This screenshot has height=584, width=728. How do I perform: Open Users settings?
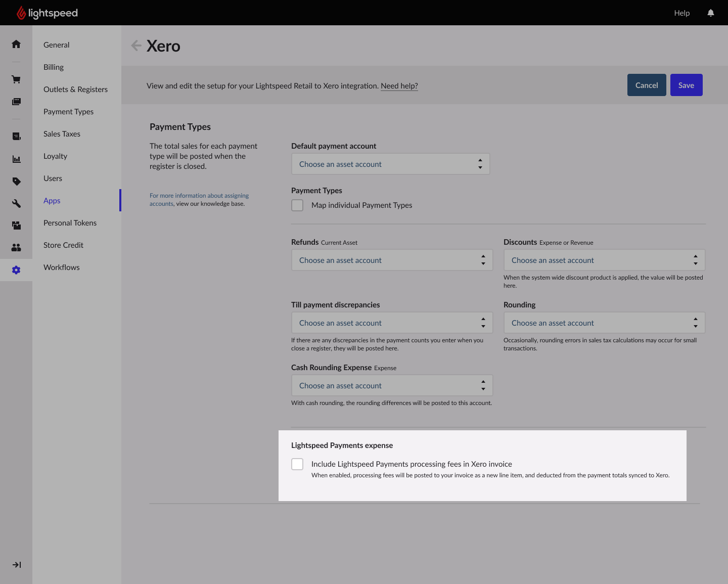click(53, 178)
